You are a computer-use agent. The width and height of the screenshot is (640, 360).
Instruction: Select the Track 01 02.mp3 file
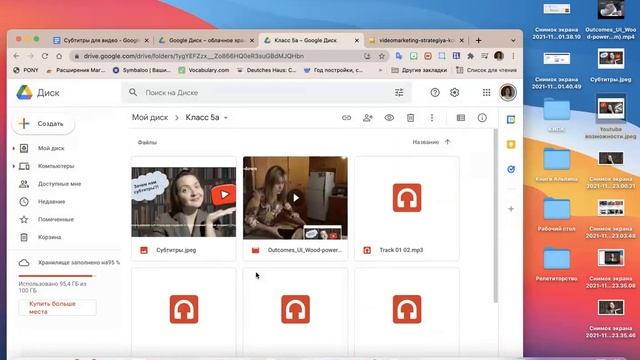click(407, 208)
